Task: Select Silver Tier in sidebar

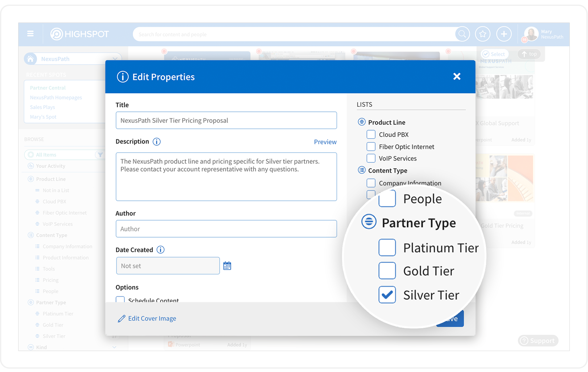Action: pos(54,336)
